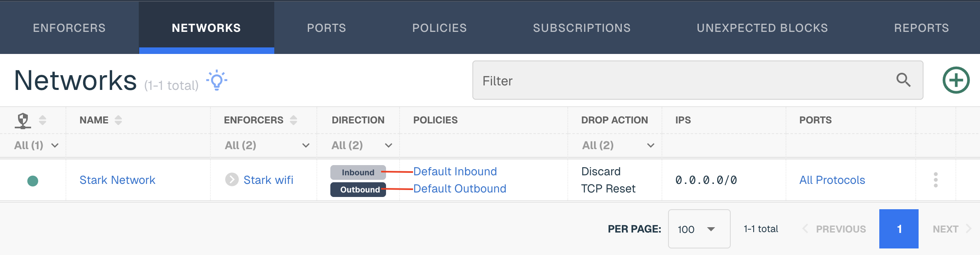Sort by the ENFORCERS column arrows
Screen dimensions: 980x255
[x=294, y=120]
